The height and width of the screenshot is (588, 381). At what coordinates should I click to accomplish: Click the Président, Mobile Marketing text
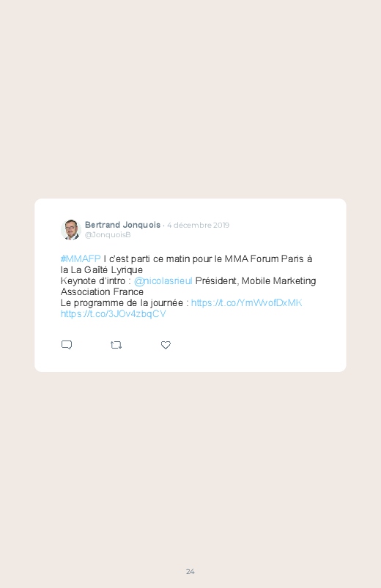coord(256,281)
